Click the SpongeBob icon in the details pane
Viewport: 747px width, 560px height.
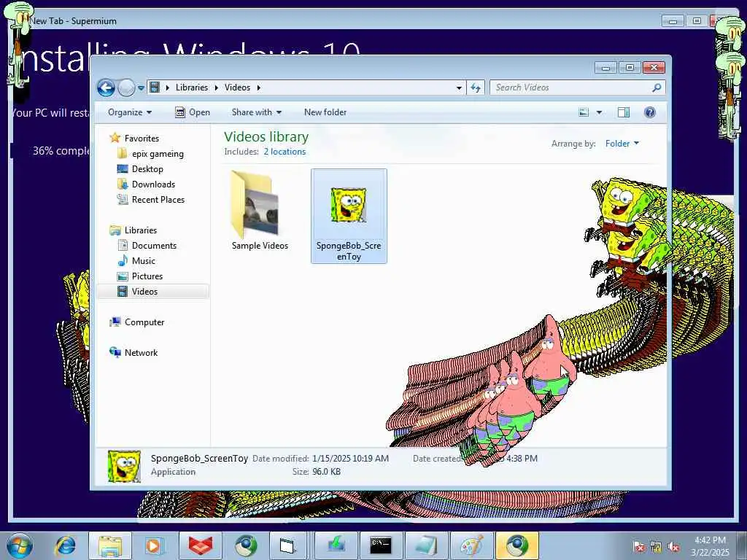pos(124,466)
